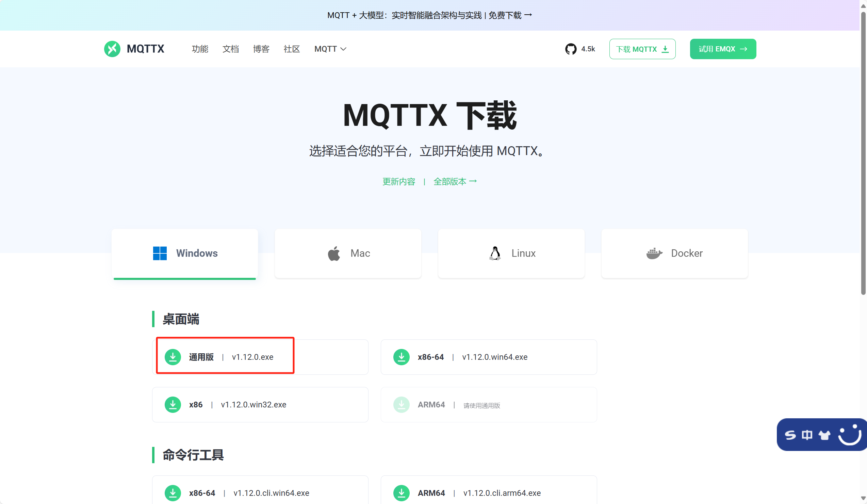Click the 下载 MQTTX button
This screenshot has width=867, height=504.
pos(642,49)
